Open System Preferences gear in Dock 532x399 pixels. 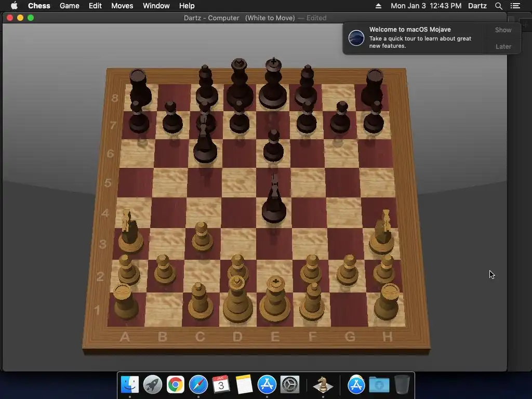(x=290, y=384)
